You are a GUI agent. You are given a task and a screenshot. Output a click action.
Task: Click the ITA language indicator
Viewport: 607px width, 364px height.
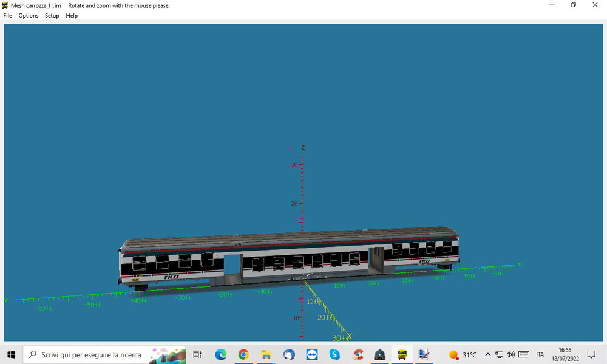540,354
